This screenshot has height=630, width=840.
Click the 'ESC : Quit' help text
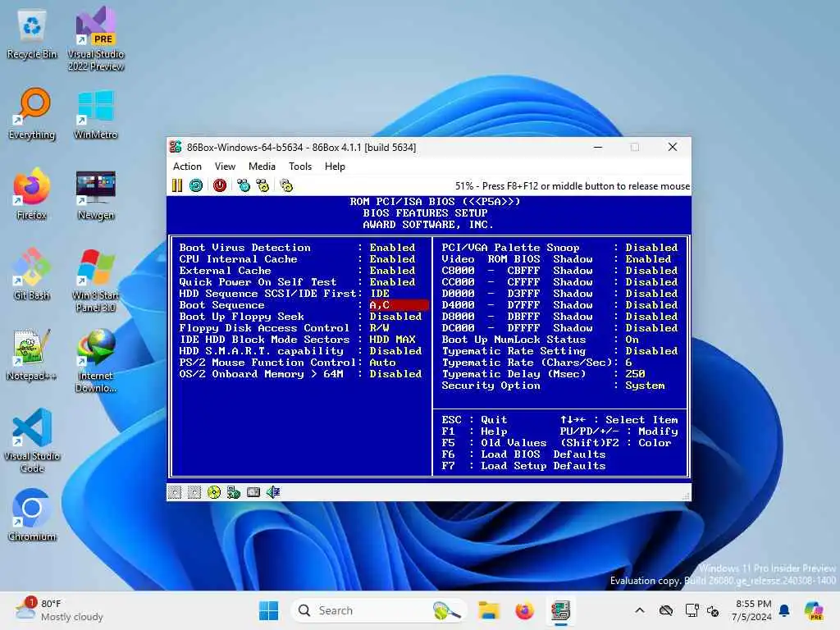[x=474, y=419]
